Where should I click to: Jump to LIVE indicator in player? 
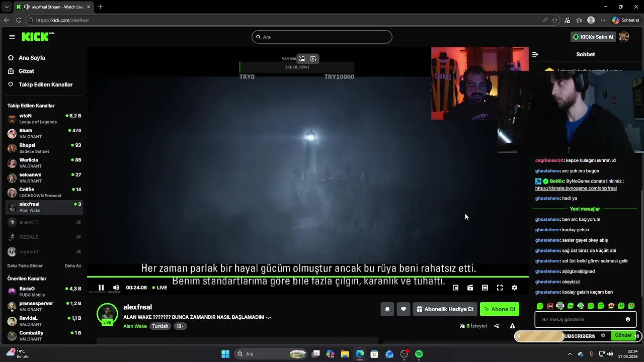pyautogui.click(x=159, y=288)
